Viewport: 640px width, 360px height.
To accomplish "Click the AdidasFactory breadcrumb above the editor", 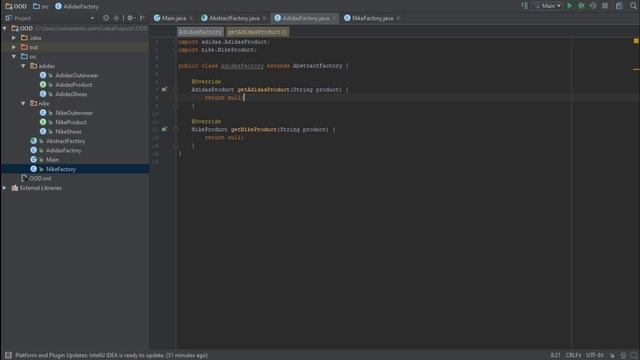I will click(x=200, y=32).
